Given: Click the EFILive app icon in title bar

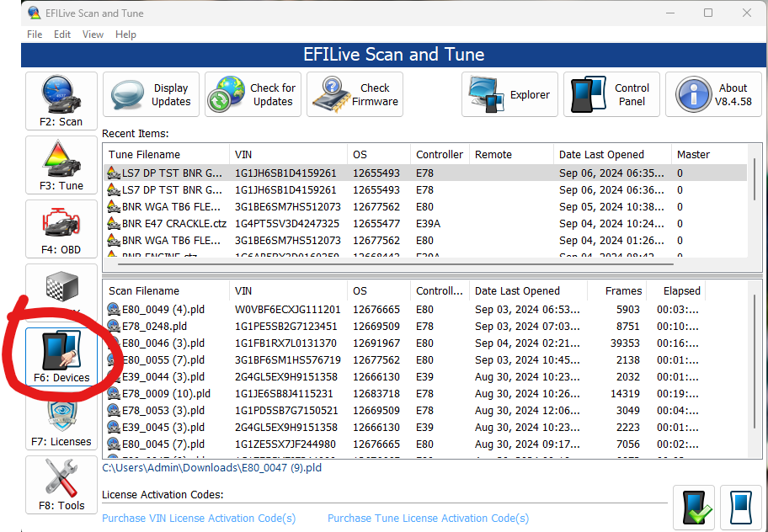Looking at the screenshot, I should pos(35,13).
